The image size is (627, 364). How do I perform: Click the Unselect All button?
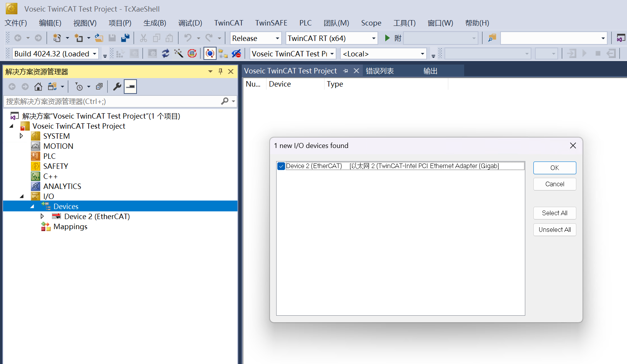[x=555, y=230]
